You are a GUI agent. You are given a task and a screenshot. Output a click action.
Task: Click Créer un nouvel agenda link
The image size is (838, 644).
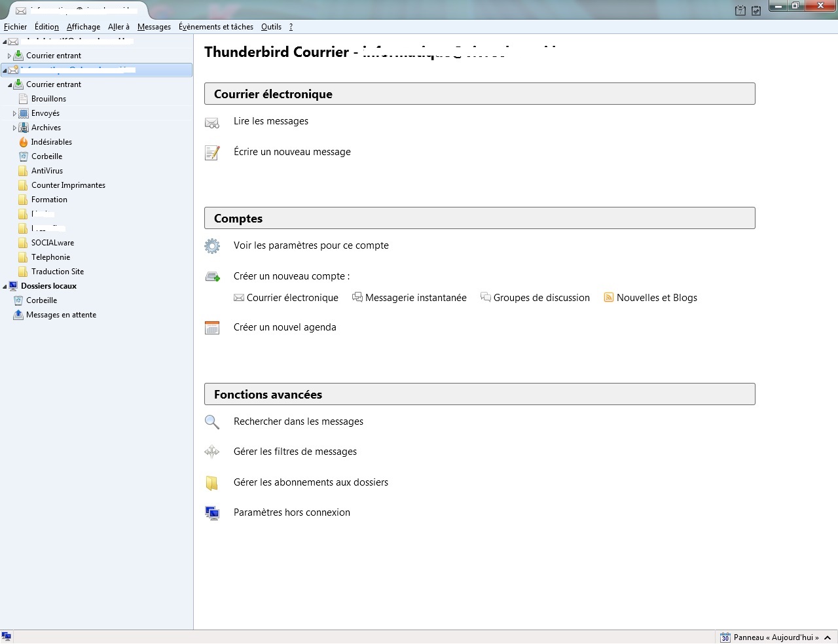coord(285,327)
